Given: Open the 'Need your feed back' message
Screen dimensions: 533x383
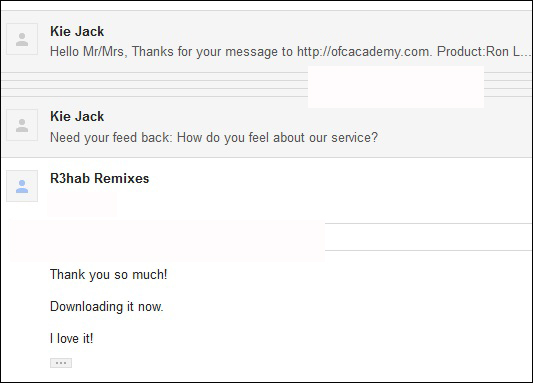Looking at the screenshot, I should [x=266, y=127].
